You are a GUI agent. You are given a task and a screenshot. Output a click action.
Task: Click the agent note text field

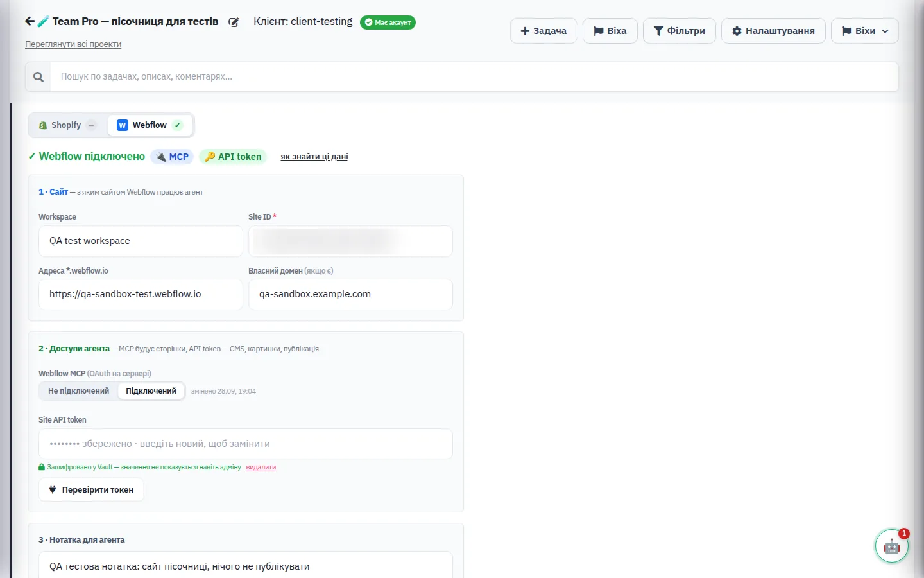246,566
